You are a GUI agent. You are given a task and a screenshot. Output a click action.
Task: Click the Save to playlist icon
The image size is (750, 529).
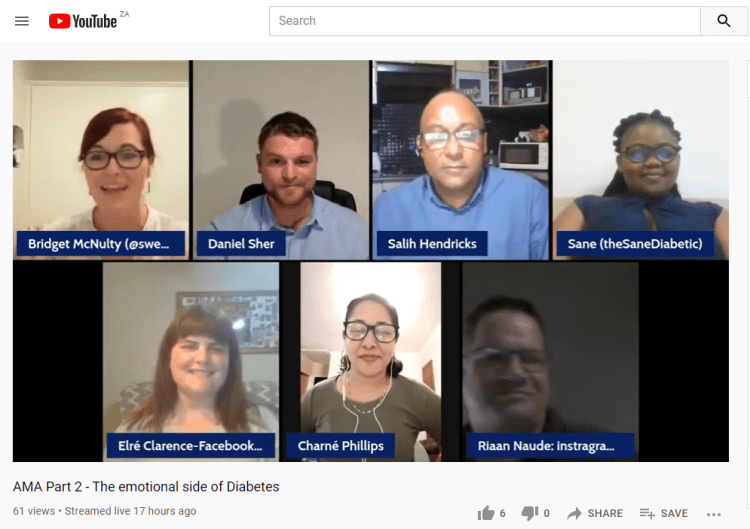click(x=647, y=513)
